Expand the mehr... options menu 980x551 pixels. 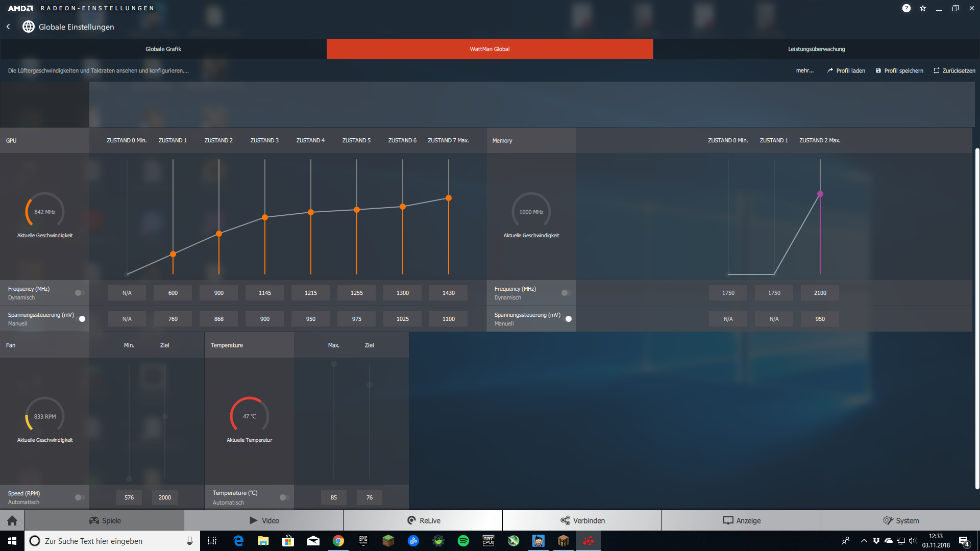point(804,70)
